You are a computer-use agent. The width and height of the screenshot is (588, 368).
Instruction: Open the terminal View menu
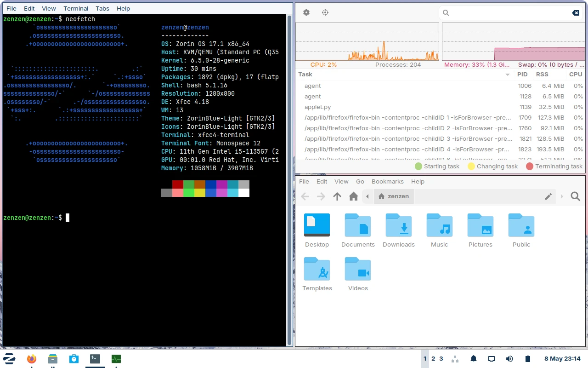tap(49, 8)
